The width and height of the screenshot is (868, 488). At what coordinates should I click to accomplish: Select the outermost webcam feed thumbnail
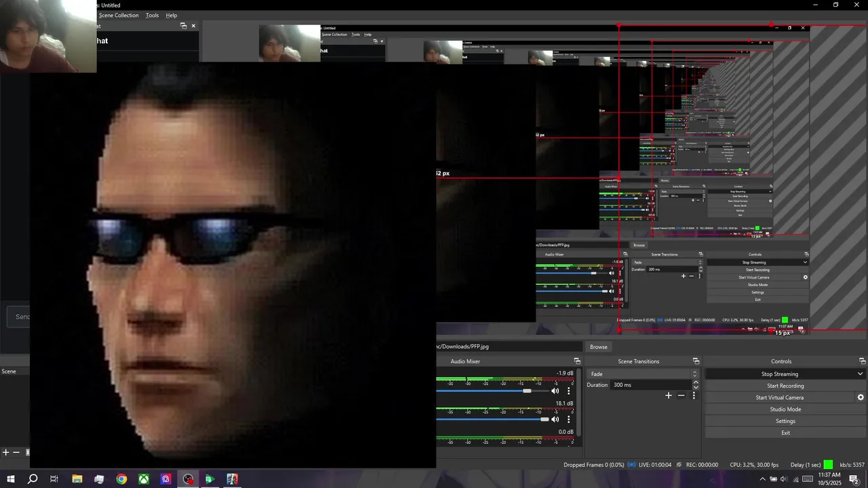(x=47, y=35)
